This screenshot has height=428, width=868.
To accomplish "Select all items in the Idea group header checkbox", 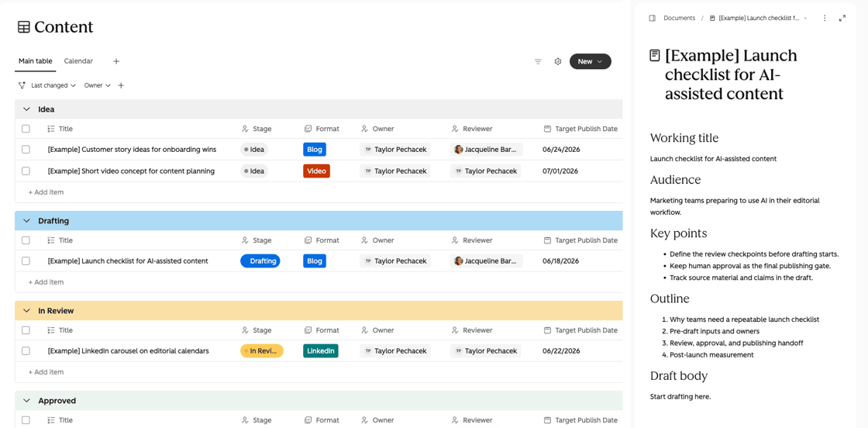I will 26,129.
